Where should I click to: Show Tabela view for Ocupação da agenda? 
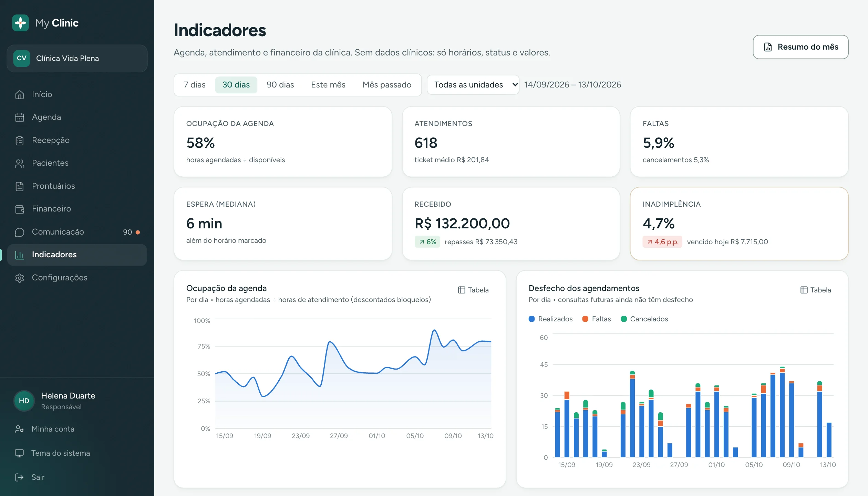point(473,290)
